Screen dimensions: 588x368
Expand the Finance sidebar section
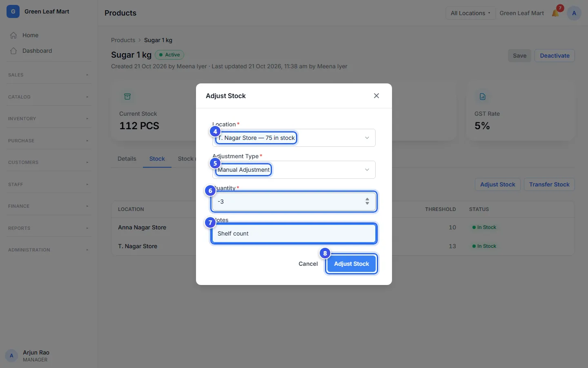point(49,206)
